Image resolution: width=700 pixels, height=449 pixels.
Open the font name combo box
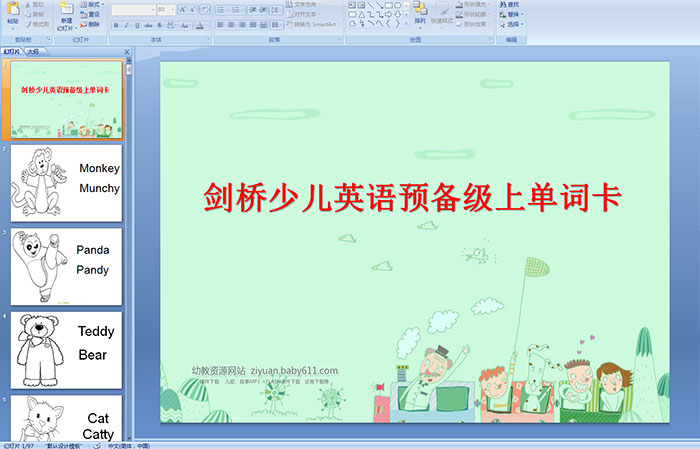133,10
